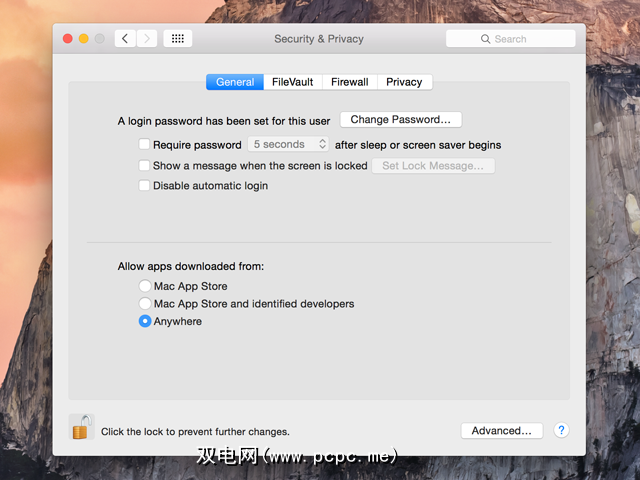This screenshot has height=480, width=640.
Task: Choose Mac App Store and identified developers
Action: [x=145, y=303]
